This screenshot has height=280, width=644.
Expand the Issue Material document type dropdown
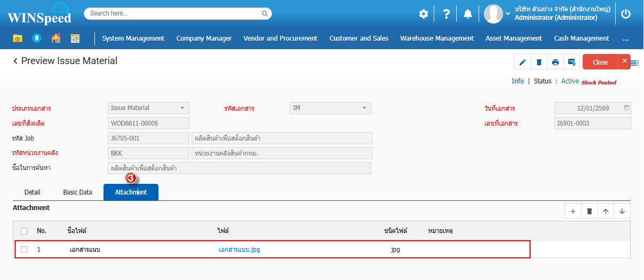click(x=182, y=108)
